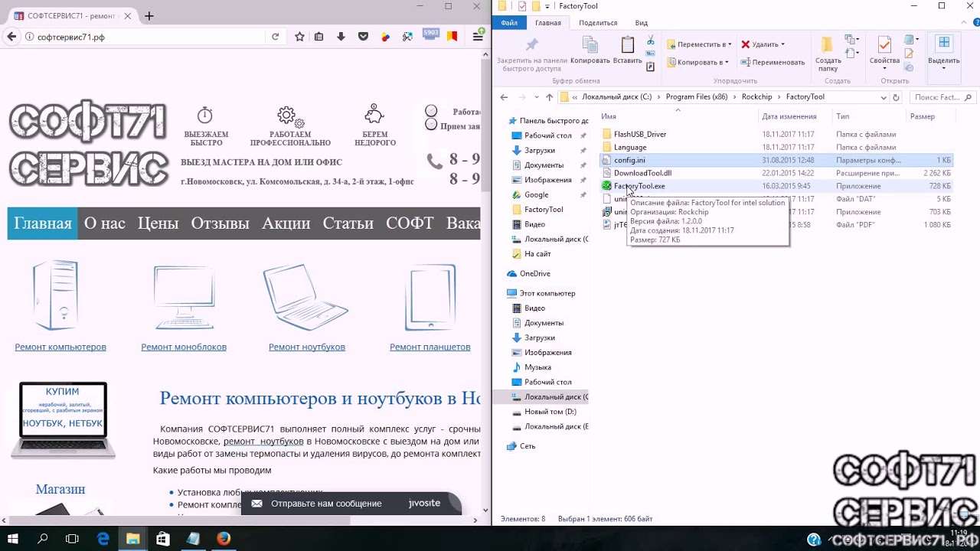This screenshot has height=551, width=980.
Task: Bookmark this page with the star icon
Action: [x=299, y=36]
